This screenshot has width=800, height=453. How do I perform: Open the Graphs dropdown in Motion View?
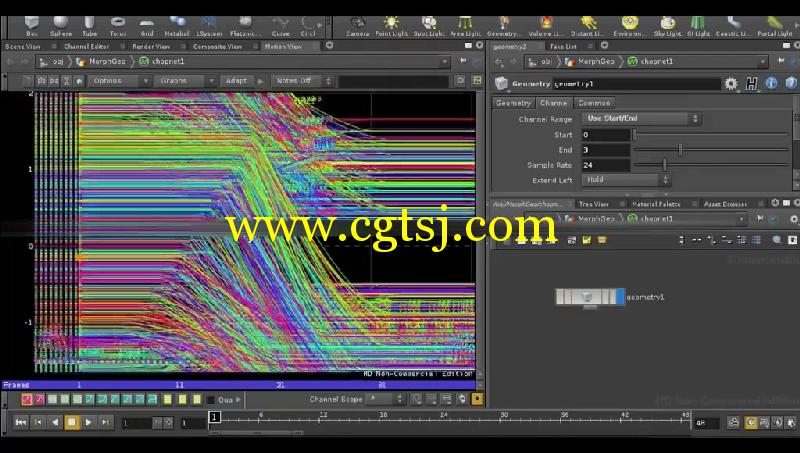[185, 81]
